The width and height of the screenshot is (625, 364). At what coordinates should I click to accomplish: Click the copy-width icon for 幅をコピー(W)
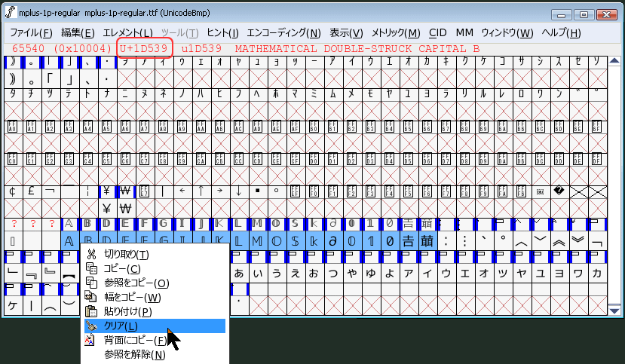(x=91, y=297)
